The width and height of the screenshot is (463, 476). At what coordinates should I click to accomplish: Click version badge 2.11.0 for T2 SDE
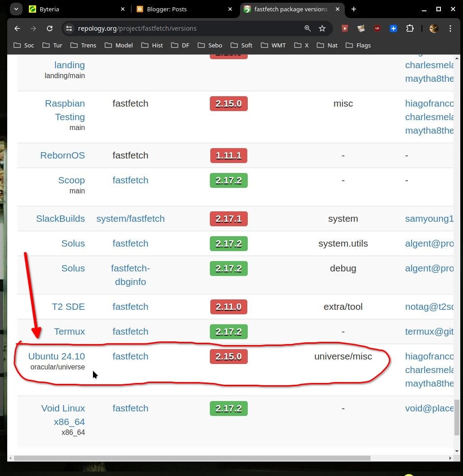click(229, 307)
